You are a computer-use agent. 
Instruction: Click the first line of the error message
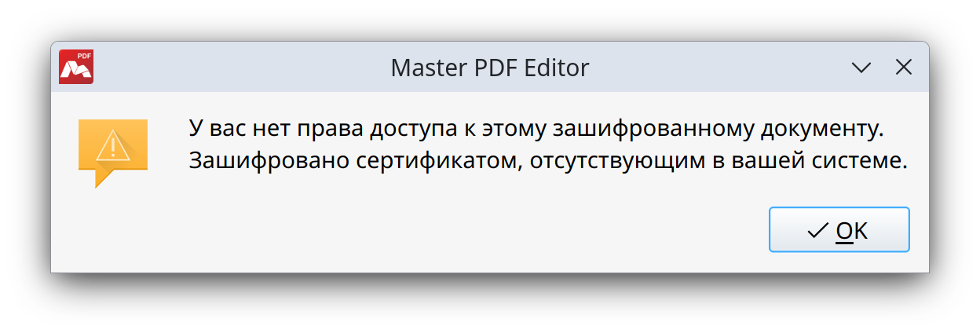coord(543,129)
